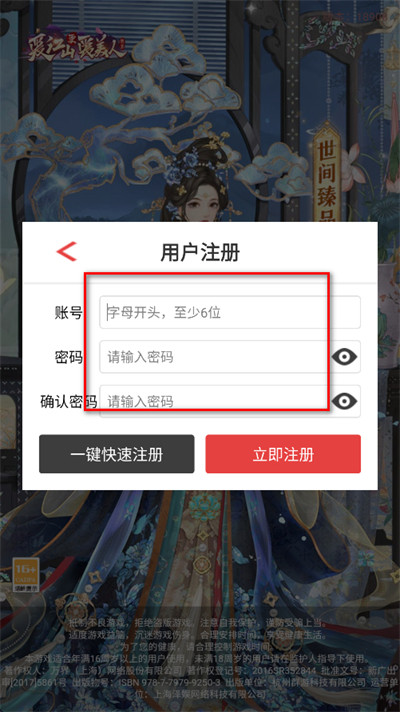This screenshot has width=400, height=712.
Task: Tap the 账号 field label
Action: click(x=69, y=313)
